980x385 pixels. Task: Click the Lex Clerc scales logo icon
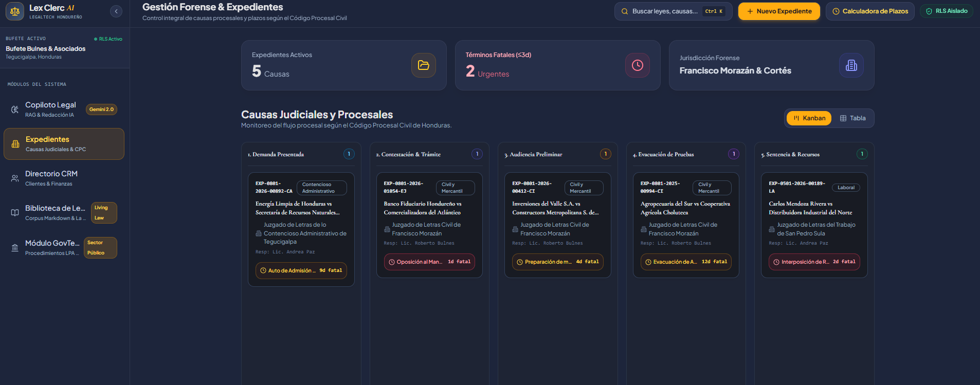(15, 11)
